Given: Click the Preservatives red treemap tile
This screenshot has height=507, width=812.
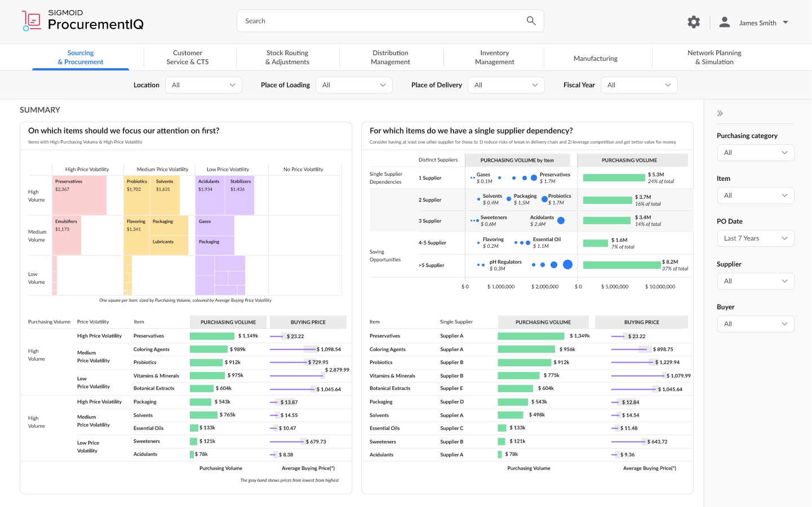Looking at the screenshot, I should [79, 195].
